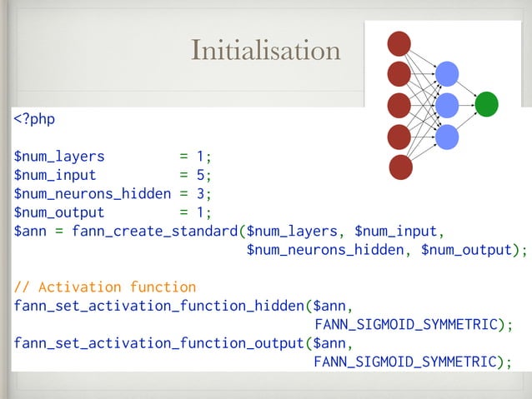Click the bottom red input neuron
The width and height of the screenshot is (532, 399).
click(401, 167)
